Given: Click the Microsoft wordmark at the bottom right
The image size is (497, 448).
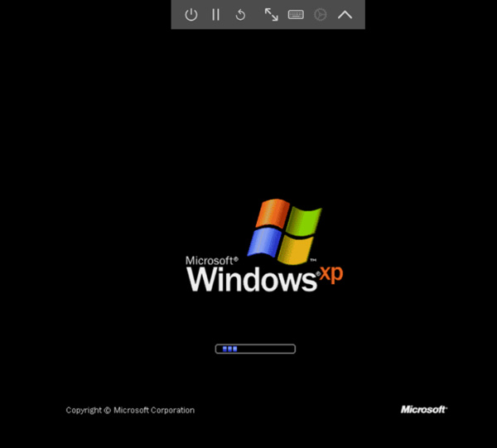Looking at the screenshot, I should pyautogui.click(x=424, y=409).
